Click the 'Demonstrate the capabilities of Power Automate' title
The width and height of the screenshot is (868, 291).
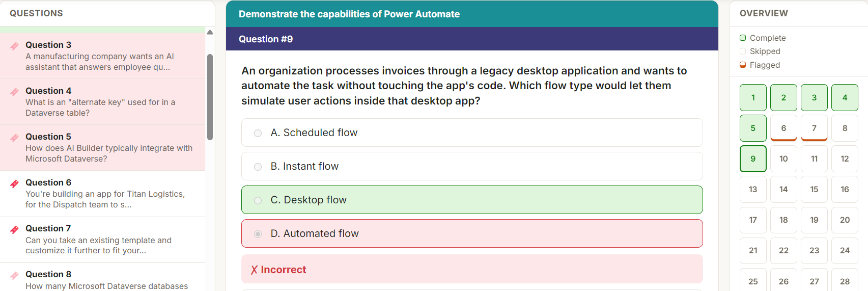[349, 14]
